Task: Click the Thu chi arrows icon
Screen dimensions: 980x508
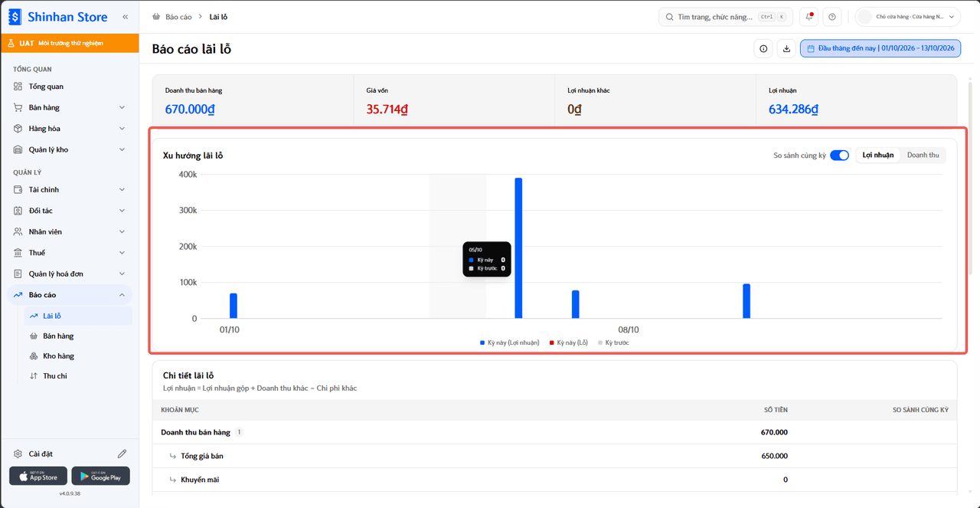Action: point(33,376)
